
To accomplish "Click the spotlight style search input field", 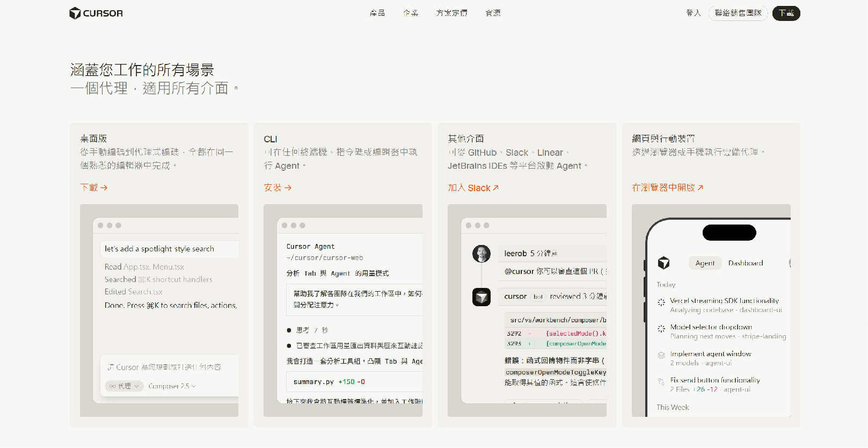I will (169, 249).
